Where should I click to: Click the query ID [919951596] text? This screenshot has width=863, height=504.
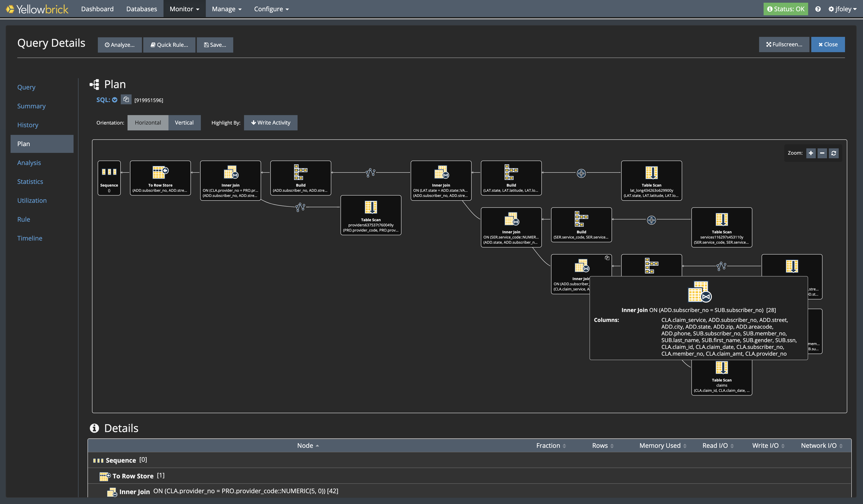tap(149, 100)
